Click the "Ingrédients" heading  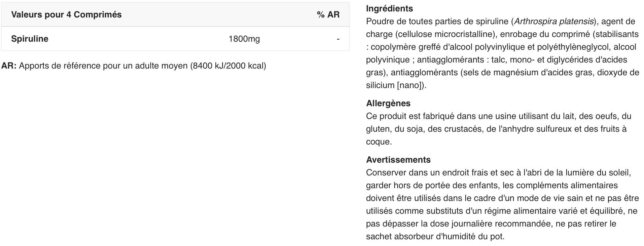pyautogui.click(x=389, y=9)
